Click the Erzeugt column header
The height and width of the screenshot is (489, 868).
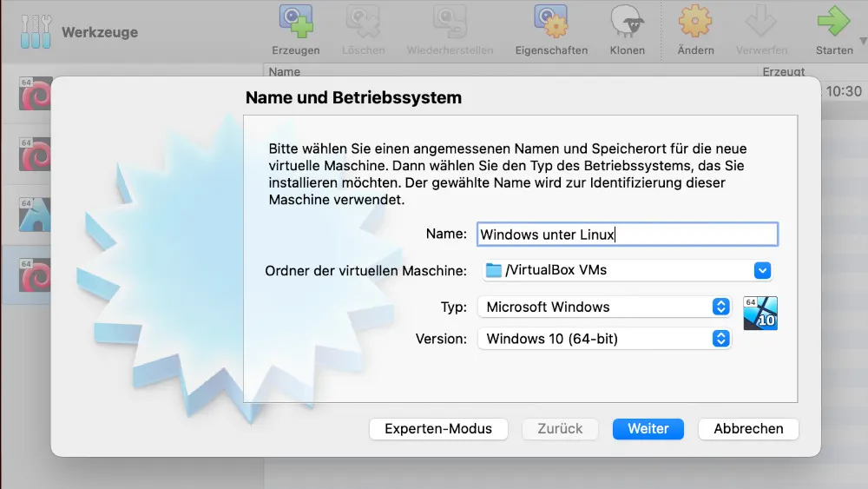(x=783, y=71)
